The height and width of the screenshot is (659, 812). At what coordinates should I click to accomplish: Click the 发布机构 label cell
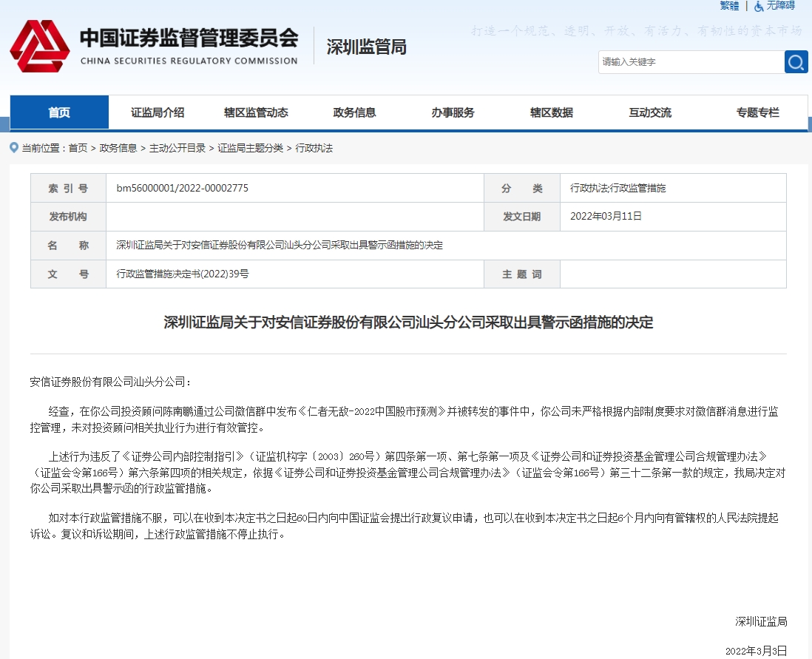[x=68, y=217]
